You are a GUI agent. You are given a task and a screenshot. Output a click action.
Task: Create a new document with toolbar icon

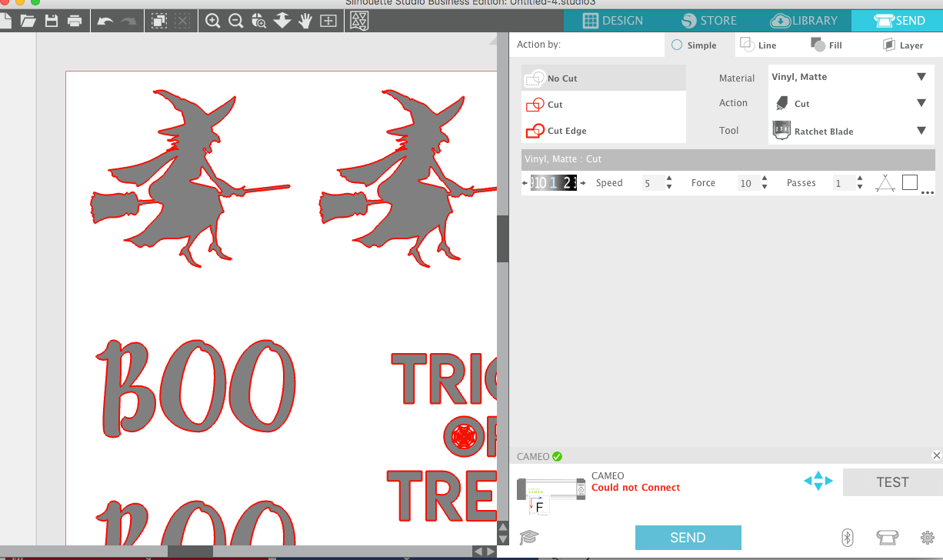tap(6, 21)
